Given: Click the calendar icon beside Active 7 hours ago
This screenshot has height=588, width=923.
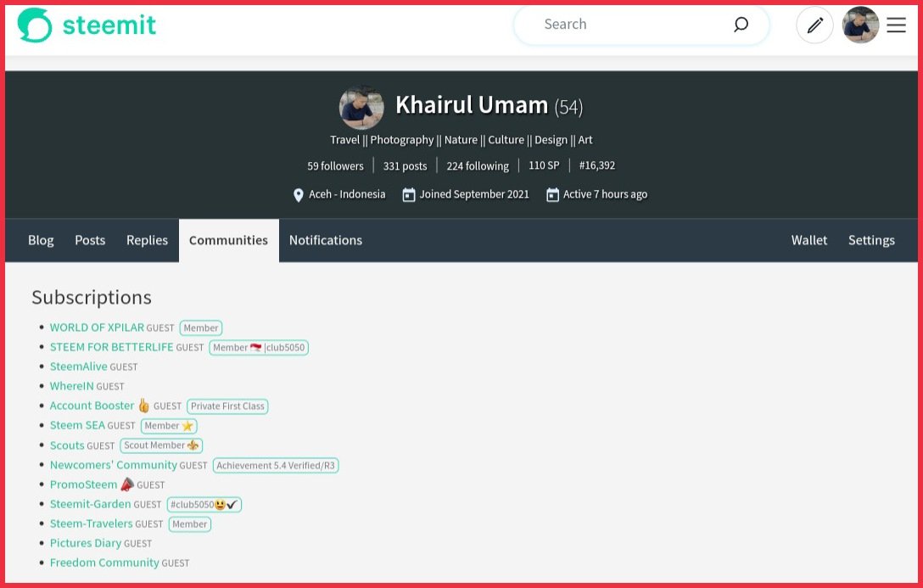Looking at the screenshot, I should click(x=552, y=195).
